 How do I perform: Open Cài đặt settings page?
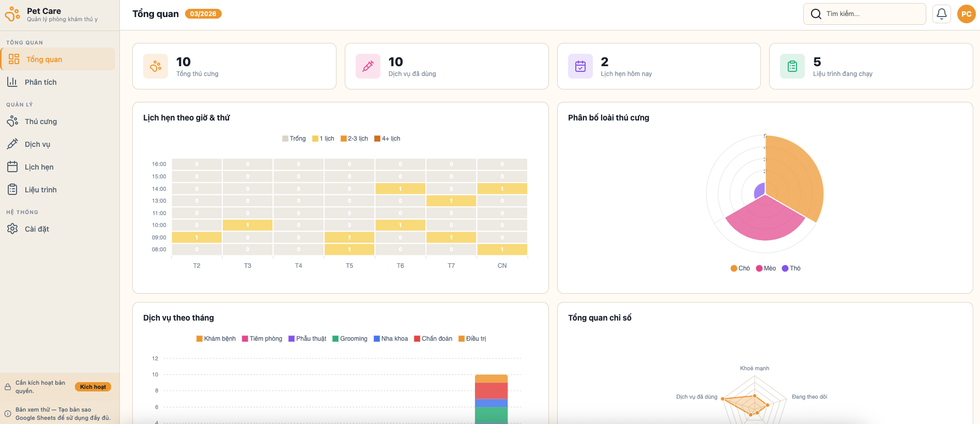click(37, 229)
